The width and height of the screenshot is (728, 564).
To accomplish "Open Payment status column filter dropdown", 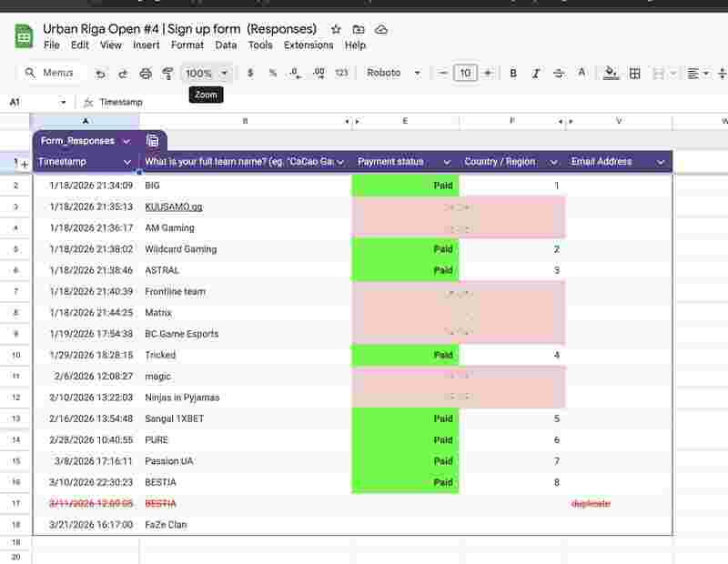I will 447,162.
